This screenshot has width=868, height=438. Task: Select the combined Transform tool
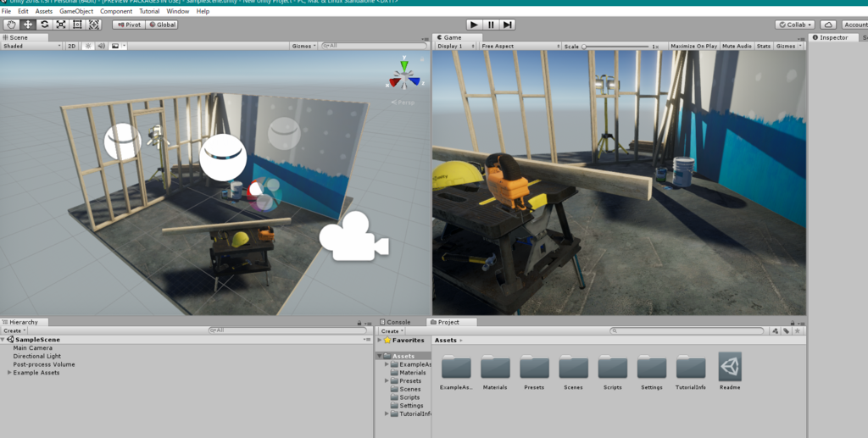coord(94,25)
